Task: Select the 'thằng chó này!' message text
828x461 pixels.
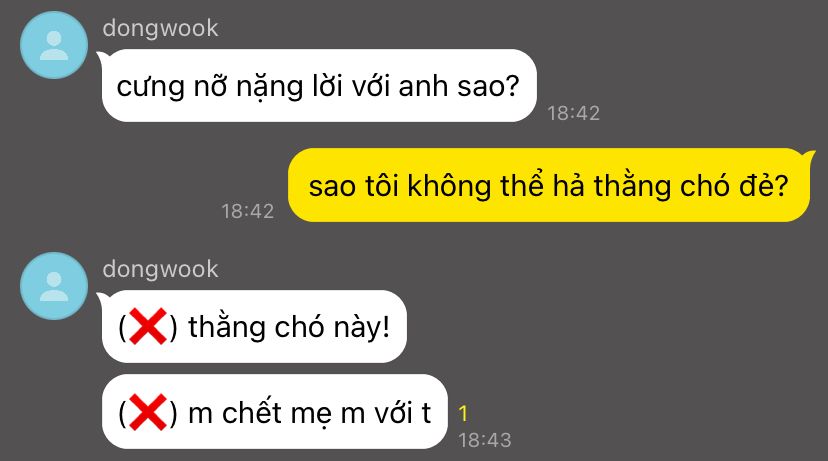Action: pos(289,327)
